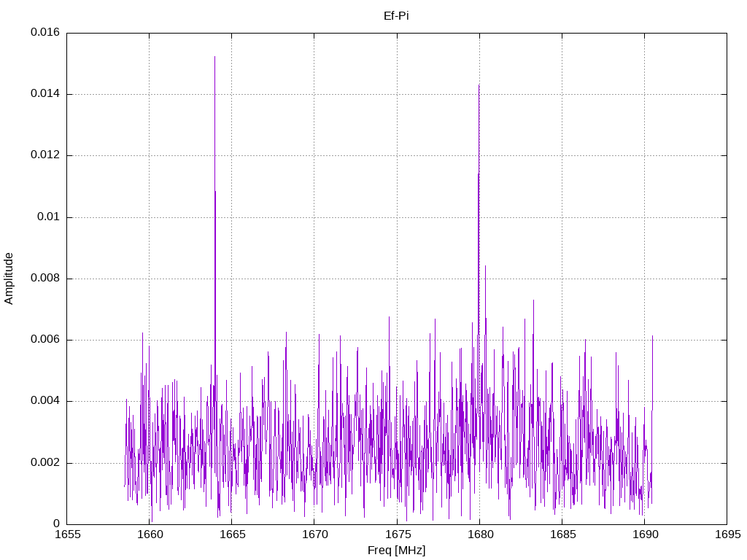This screenshot has height=560, width=747.
Task: Click the 0.014 y-axis tick label
Action: pyautogui.click(x=45, y=94)
